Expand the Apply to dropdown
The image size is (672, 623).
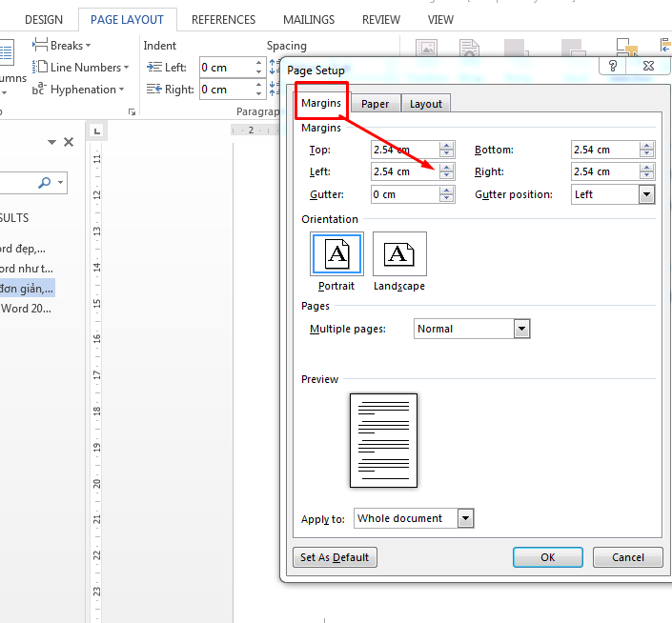click(465, 518)
